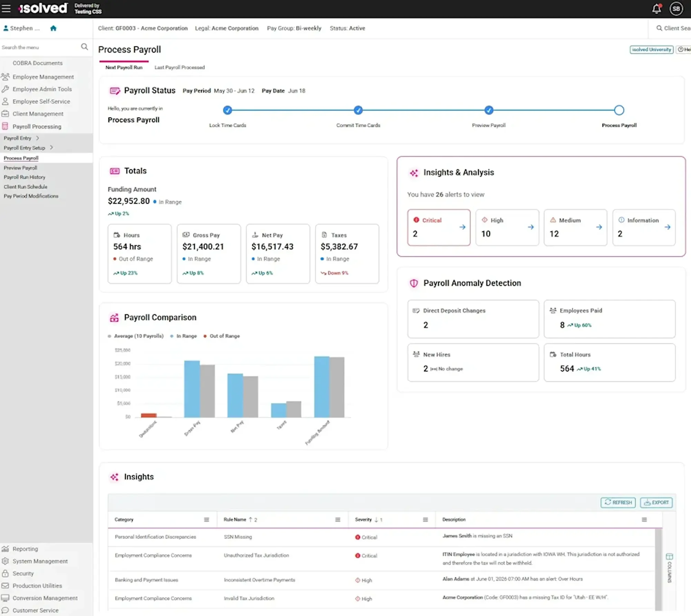Open Payroll Run History menu item
The height and width of the screenshot is (616, 691).
point(25,177)
